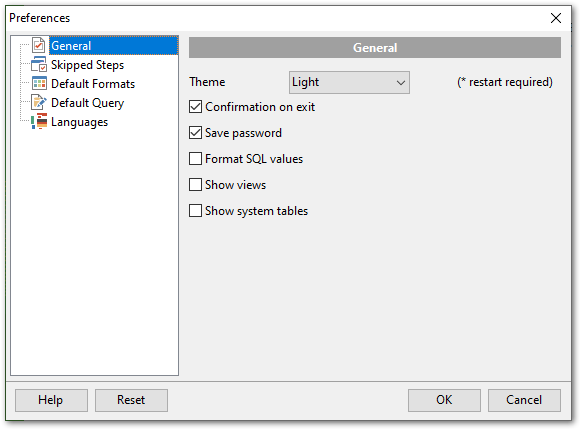Click the General page icon in tree
This screenshot has height=430, width=581.
(39, 45)
